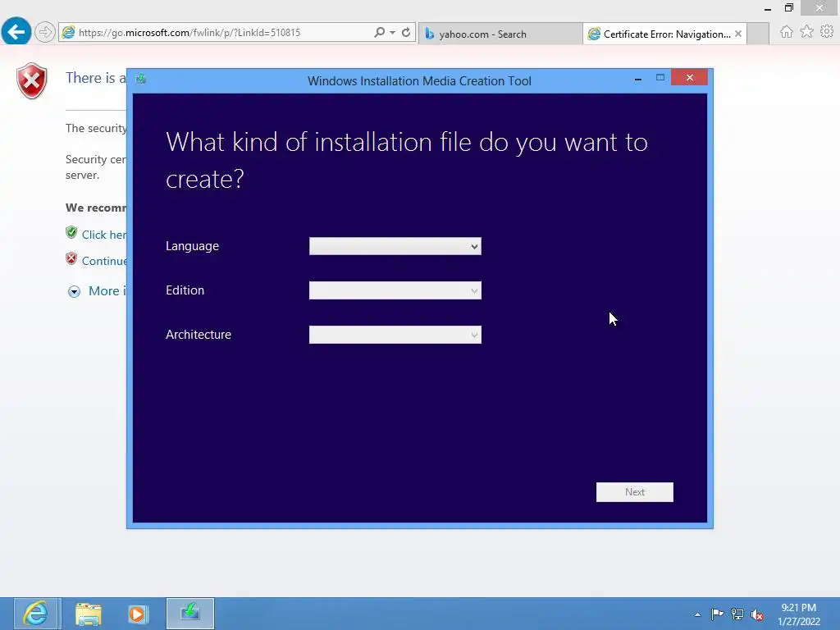This screenshot has height=630, width=840.
Task: Click the Internet Explorer page icon in address bar
Action: (69, 33)
